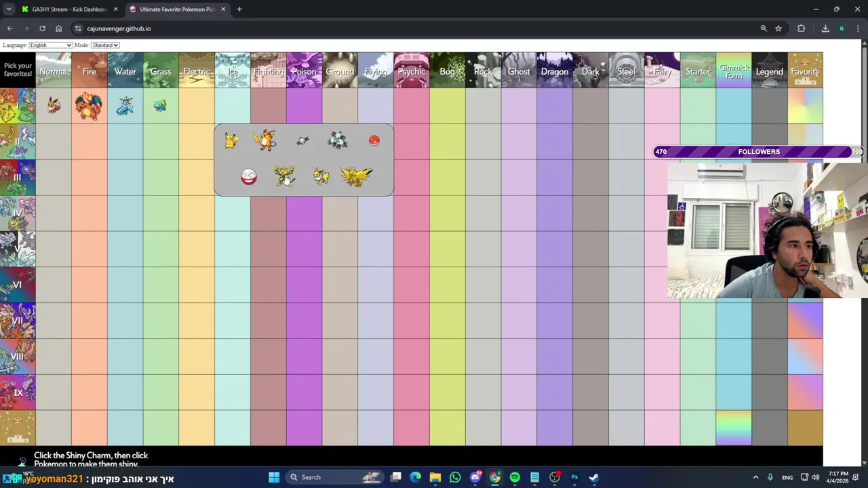Click the Dragon type header
The width and height of the screenshot is (868, 488).
(x=555, y=70)
